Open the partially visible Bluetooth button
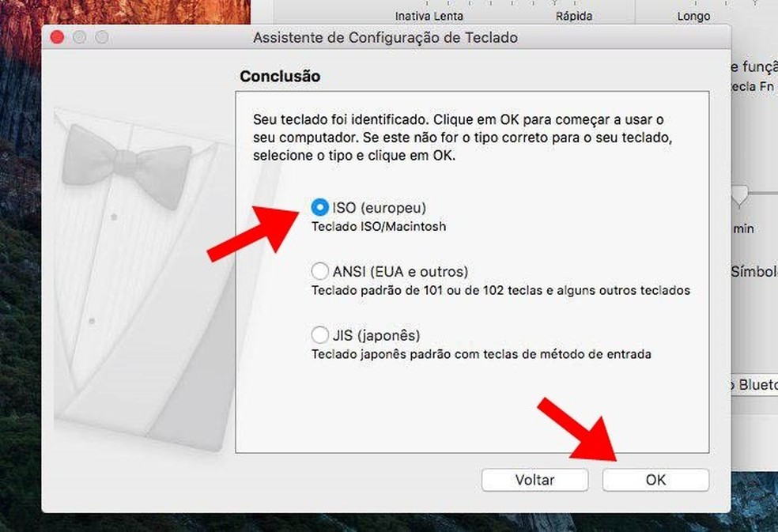778x532 pixels. tap(754, 385)
